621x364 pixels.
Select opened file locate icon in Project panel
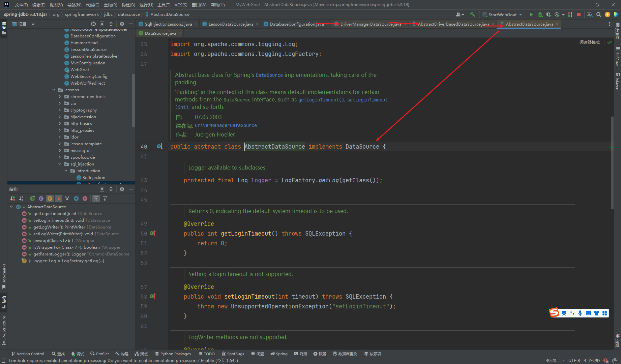coord(93,24)
